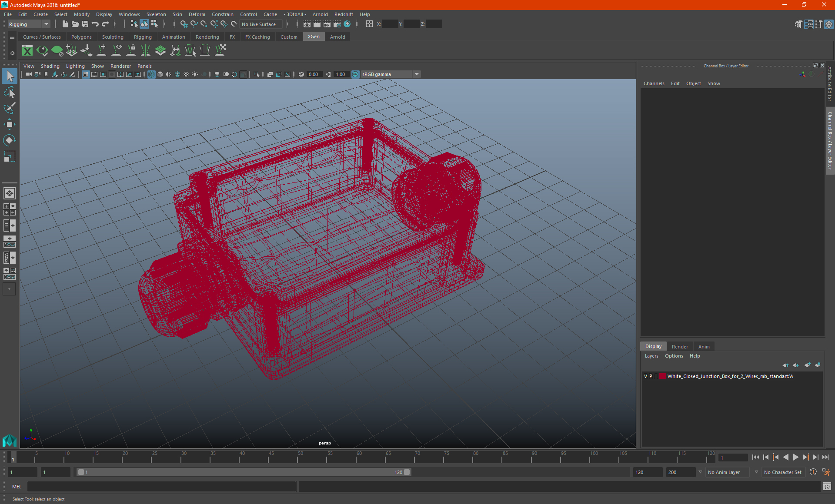Screen dimensions: 835x504
Task: Switch to the single perspective view layout
Action: tap(10, 193)
